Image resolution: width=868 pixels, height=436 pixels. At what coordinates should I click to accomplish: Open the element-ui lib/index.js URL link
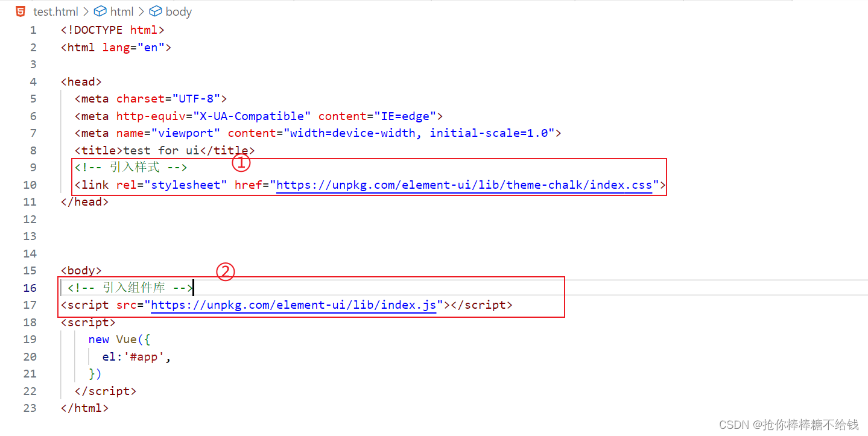click(x=293, y=305)
